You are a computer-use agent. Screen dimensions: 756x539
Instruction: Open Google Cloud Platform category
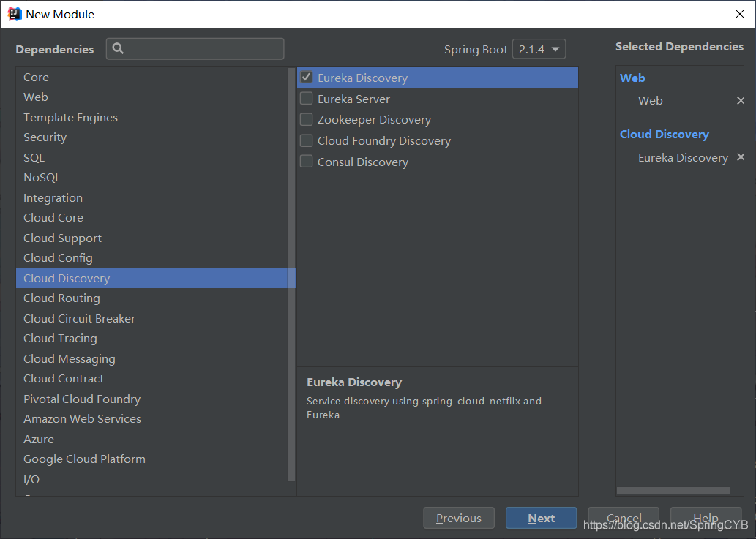(x=151, y=459)
